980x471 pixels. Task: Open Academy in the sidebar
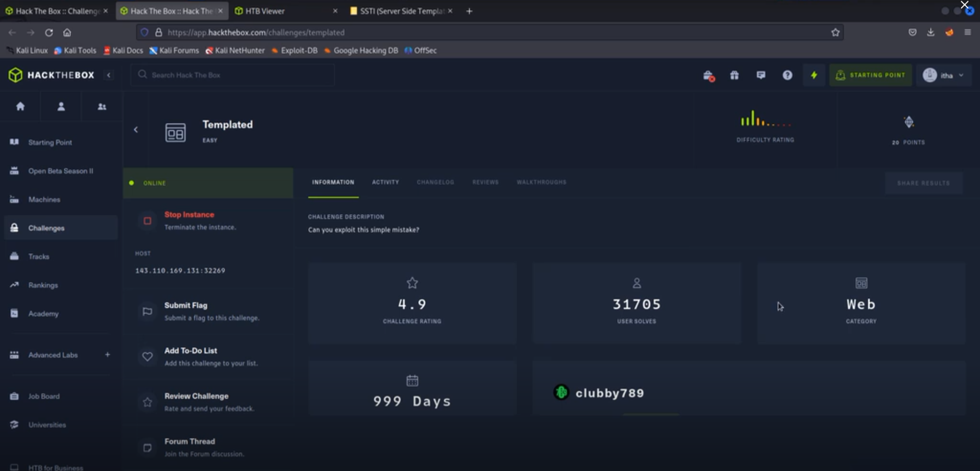click(60, 313)
